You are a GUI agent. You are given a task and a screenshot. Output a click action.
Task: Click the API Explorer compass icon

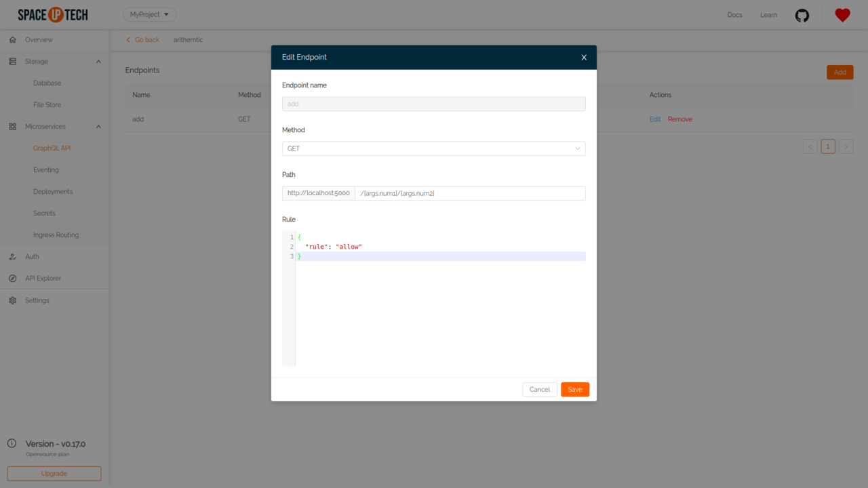[12, 278]
